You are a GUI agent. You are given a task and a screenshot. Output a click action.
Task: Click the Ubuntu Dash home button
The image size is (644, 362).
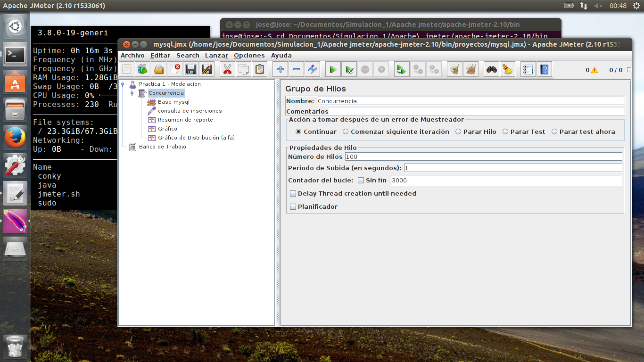pyautogui.click(x=15, y=27)
